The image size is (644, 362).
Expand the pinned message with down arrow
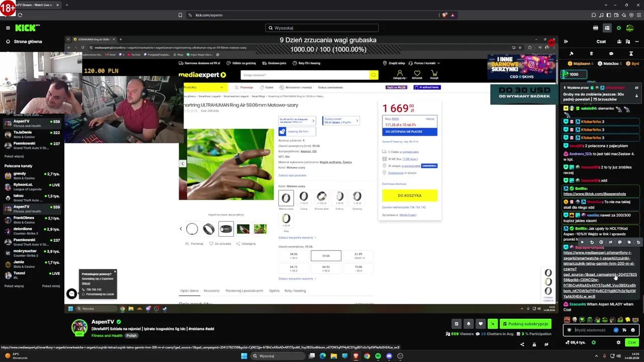[636, 96]
